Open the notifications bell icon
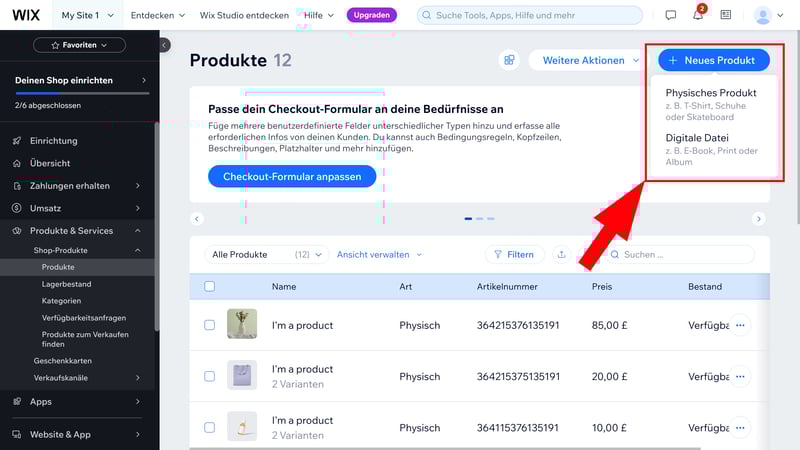This screenshot has width=800, height=450. click(x=698, y=16)
